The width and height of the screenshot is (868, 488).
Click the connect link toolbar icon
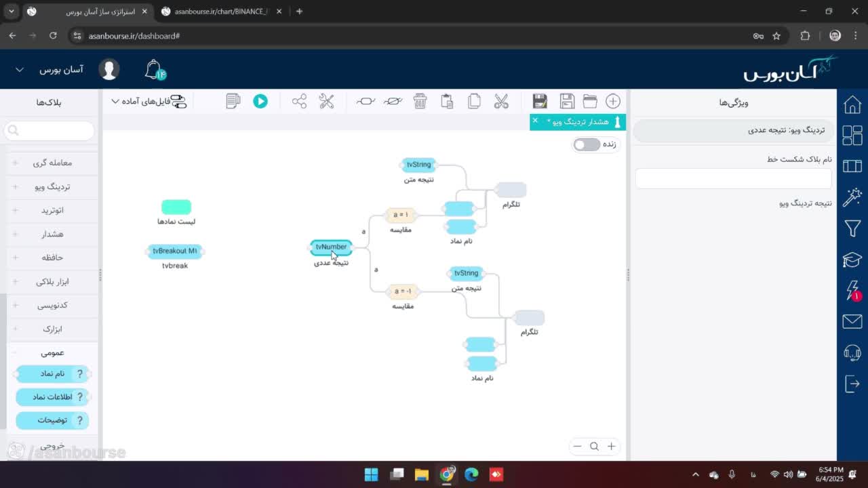[366, 101]
